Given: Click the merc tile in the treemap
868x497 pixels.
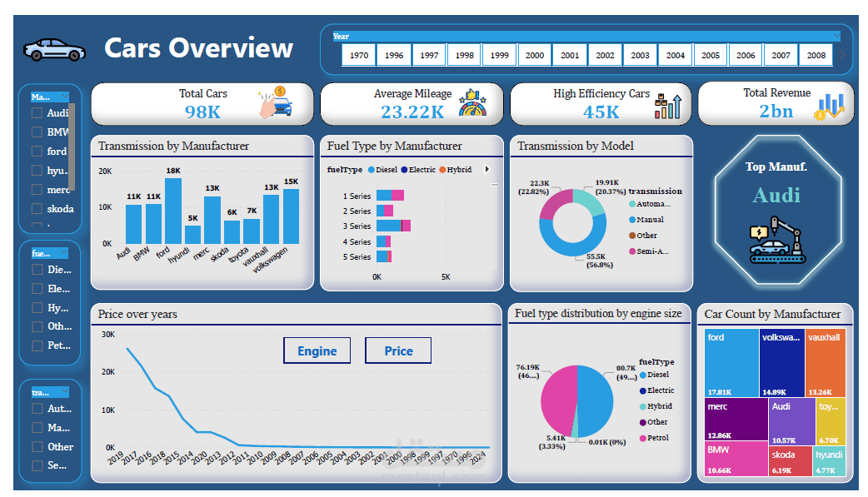Looking at the screenshot, I should tap(737, 419).
